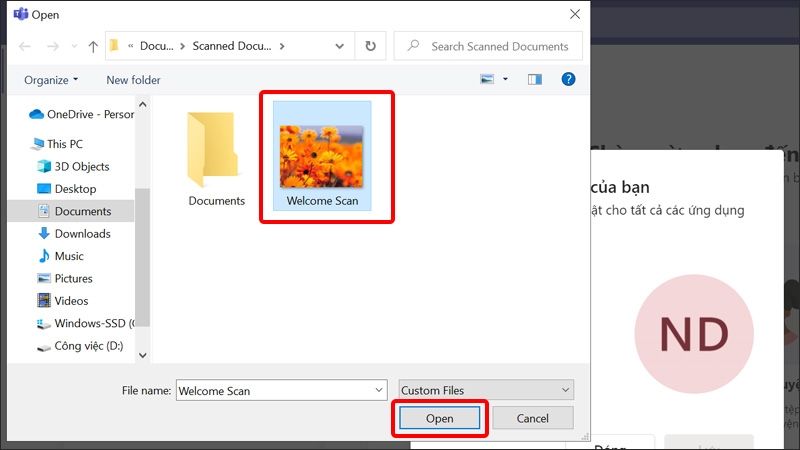Select the Welcome Scan image thumbnail
This screenshot has height=450, width=800.
click(322, 156)
